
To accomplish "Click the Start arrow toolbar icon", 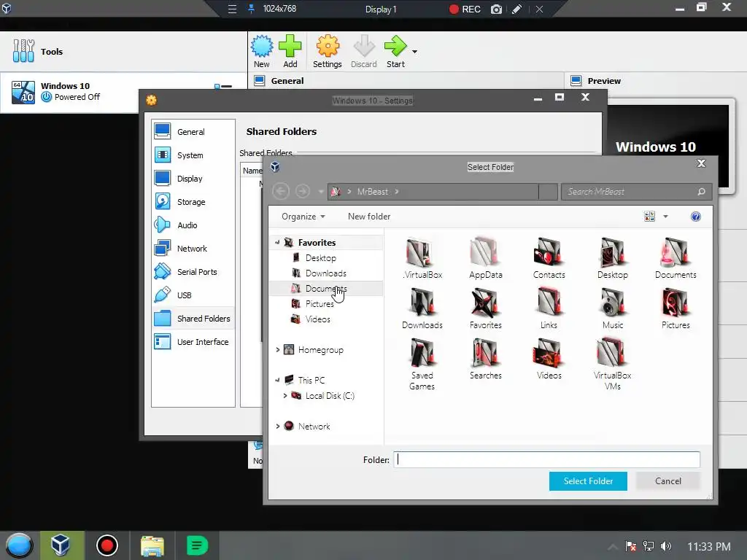I will pos(395,52).
